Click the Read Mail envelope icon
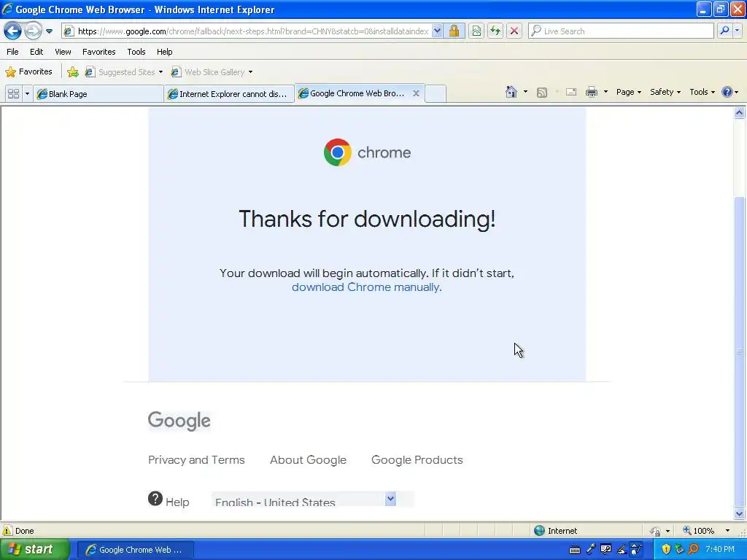This screenshot has height=560, width=747. [x=570, y=93]
